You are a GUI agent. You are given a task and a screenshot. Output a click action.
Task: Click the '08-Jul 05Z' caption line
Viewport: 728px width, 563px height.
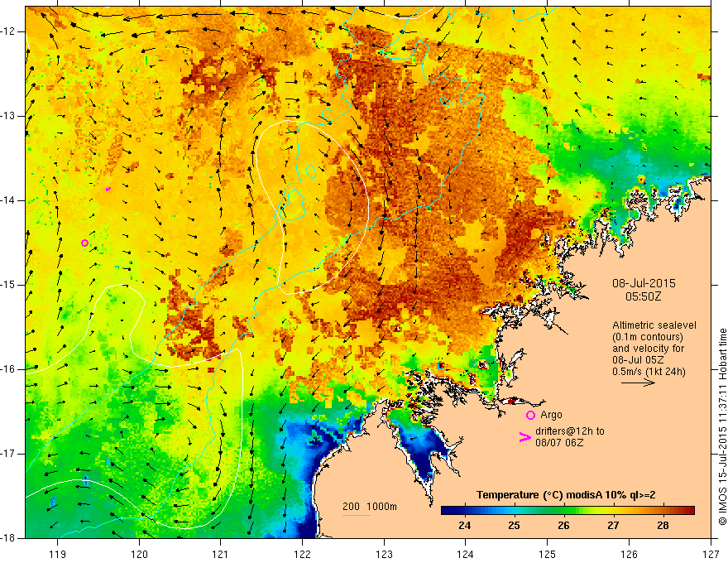pos(638,360)
